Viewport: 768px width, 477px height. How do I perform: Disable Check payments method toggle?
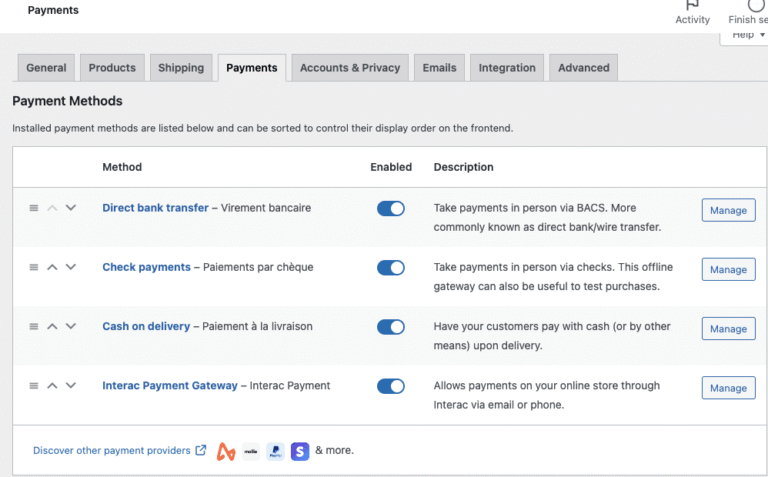tap(391, 268)
